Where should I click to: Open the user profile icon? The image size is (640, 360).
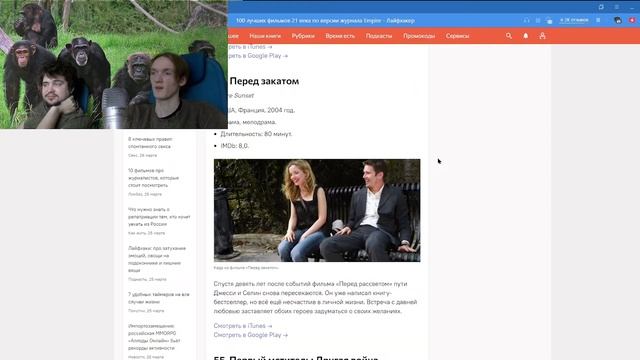tap(542, 36)
